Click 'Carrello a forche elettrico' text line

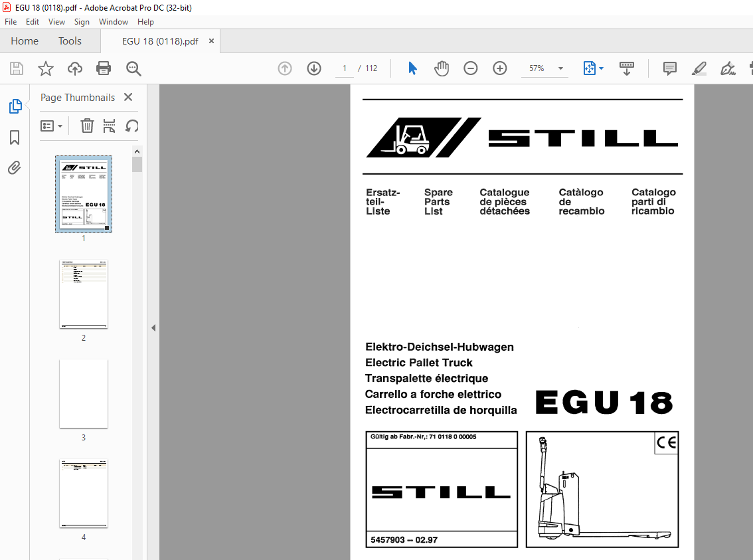[x=433, y=395]
